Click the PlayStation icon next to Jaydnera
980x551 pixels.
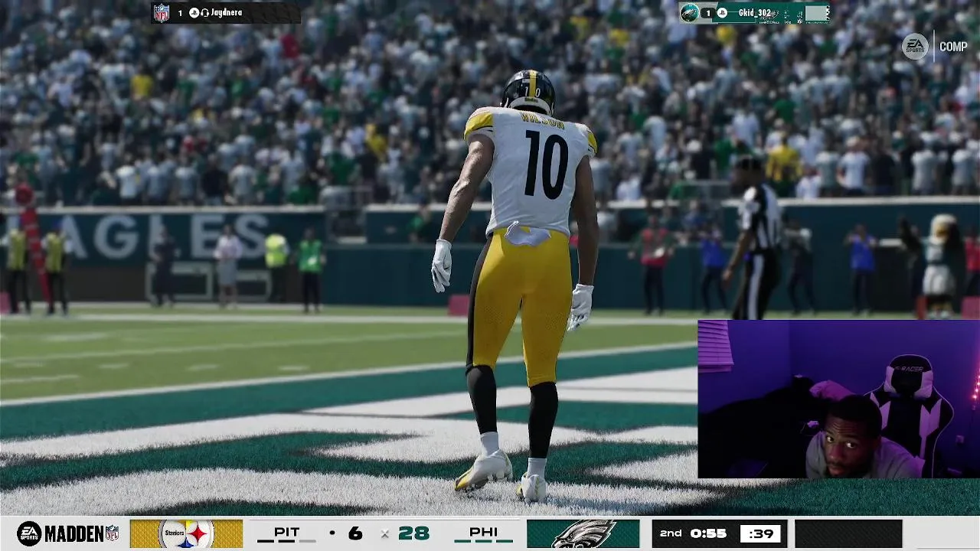(194, 13)
